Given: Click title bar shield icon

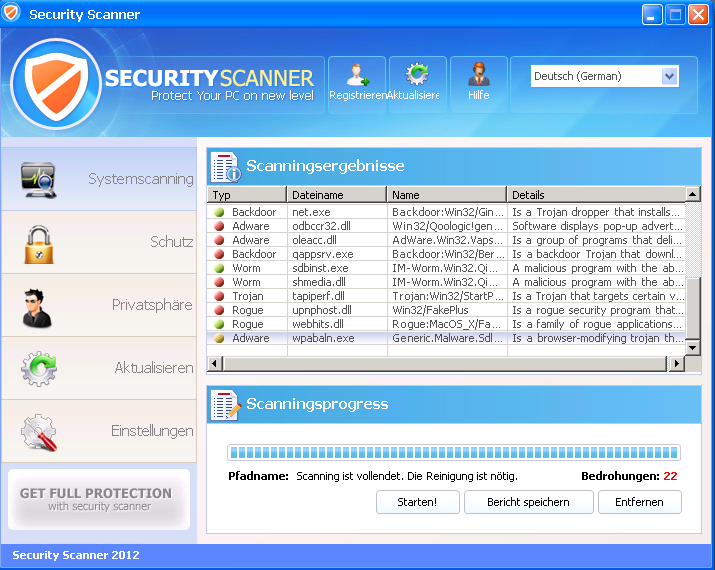Looking at the screenshot, I should pyautogui.click(x=11, y=13).
